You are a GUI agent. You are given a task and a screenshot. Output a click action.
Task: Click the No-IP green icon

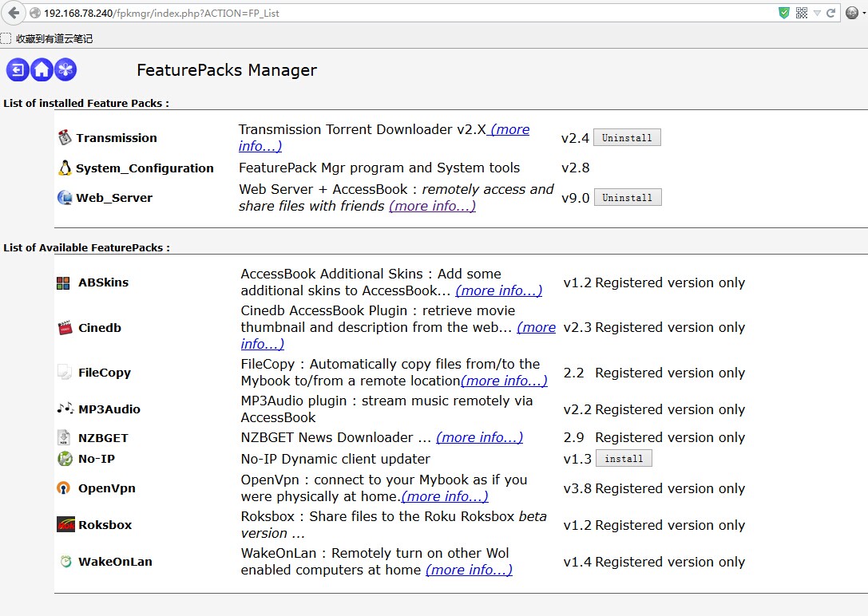(65, 458)
